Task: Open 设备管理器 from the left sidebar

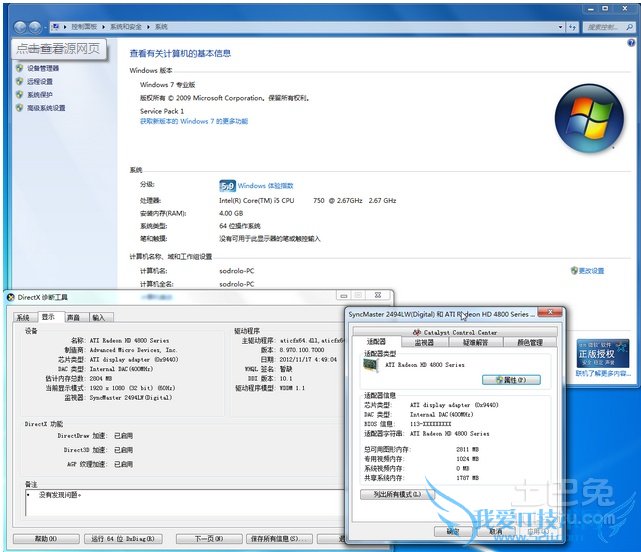Action: pyautogui.click(x=43, y=68)
